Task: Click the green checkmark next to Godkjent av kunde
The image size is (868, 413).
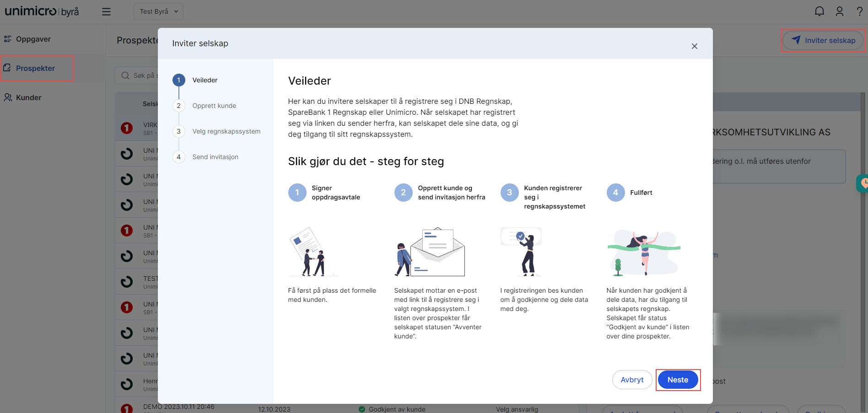Action: (x=361, y=409)
